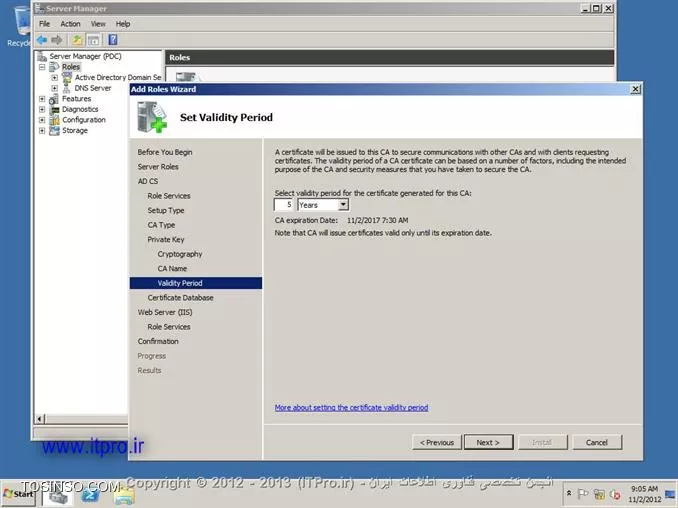This screenshot has width=678, height=508.
Task: Open the View menu
Action: (98, 24)
